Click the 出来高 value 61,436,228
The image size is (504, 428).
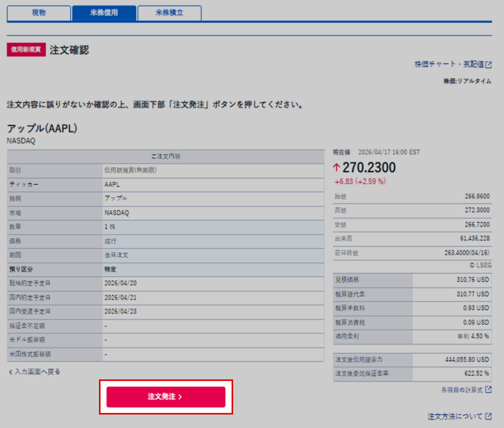point(475,238)
